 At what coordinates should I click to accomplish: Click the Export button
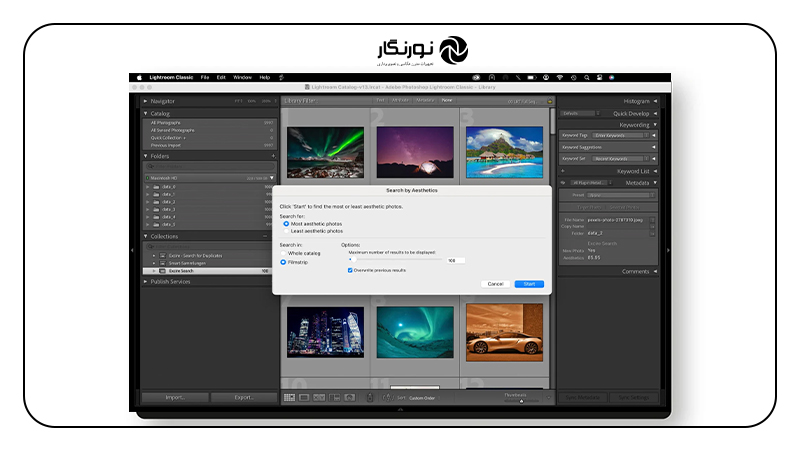244,397
